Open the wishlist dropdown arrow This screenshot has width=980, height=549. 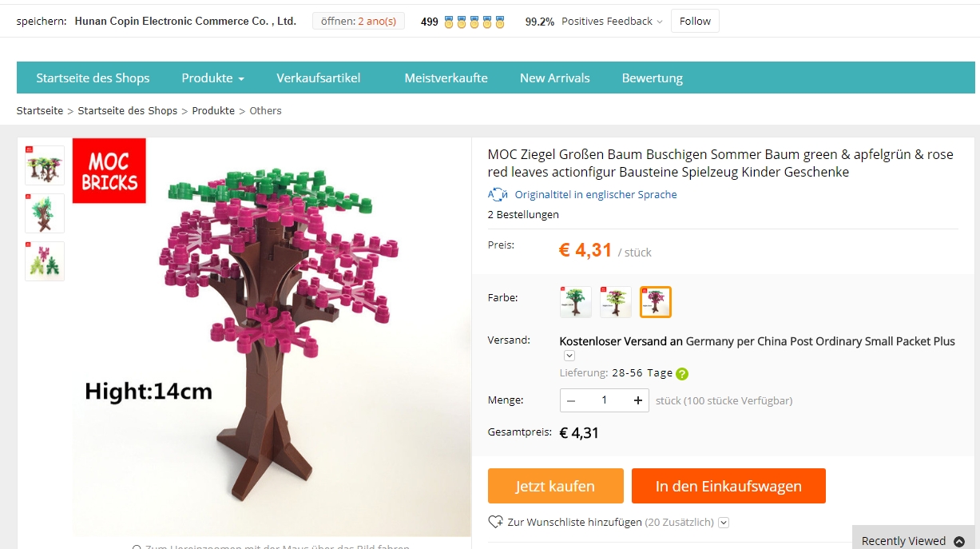tap(724, 523)
